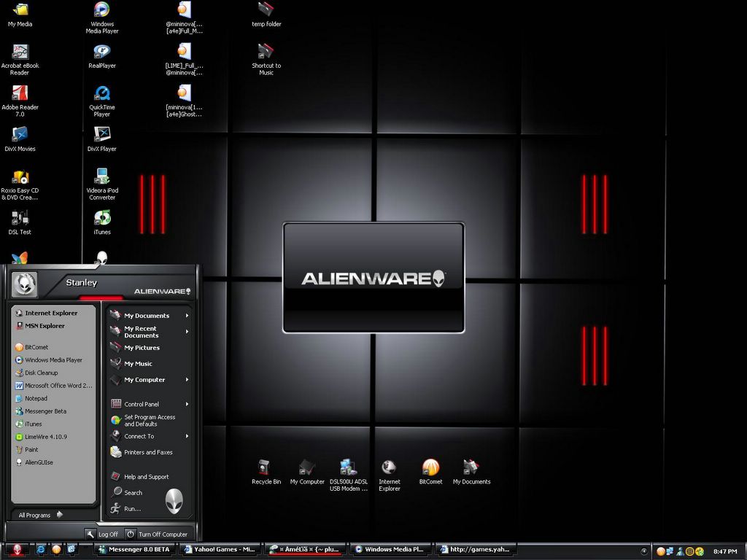The height and width of the screenshot is (560, 747).
Task: Launch Internet Explorer from Quick Launch
Action: (x=41, y=550)
